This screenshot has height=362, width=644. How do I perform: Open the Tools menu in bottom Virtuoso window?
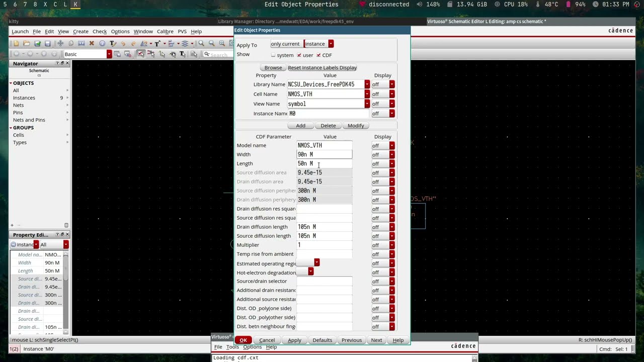point(232,347)
